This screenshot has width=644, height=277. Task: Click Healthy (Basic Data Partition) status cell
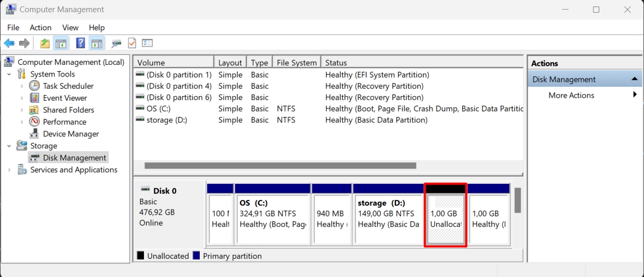376,120
